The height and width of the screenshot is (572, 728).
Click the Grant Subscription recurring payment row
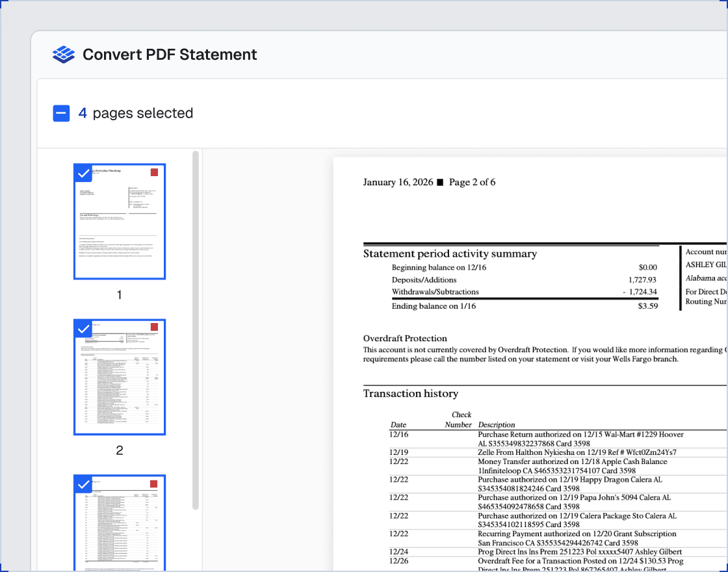click(x=557, y=538)
